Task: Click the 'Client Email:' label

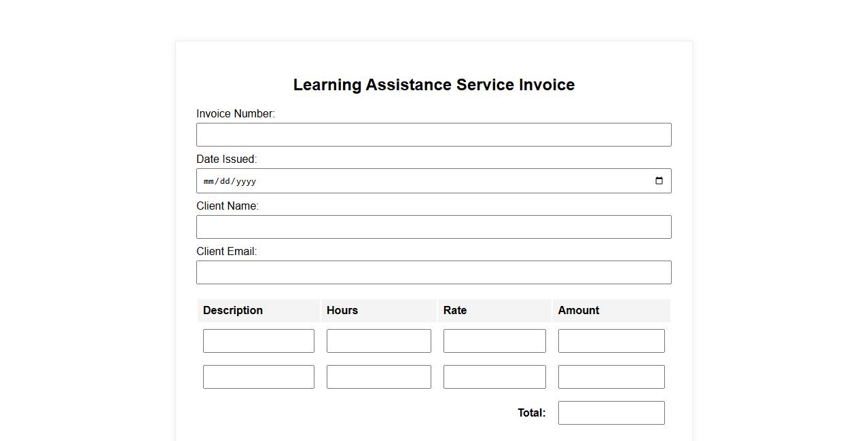Action: click(x=227, y=252)
